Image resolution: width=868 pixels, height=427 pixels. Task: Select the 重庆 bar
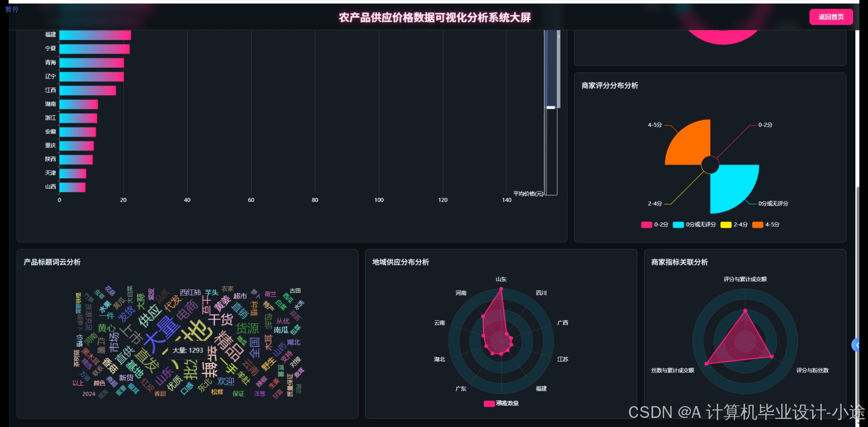(x=77, y=146)
